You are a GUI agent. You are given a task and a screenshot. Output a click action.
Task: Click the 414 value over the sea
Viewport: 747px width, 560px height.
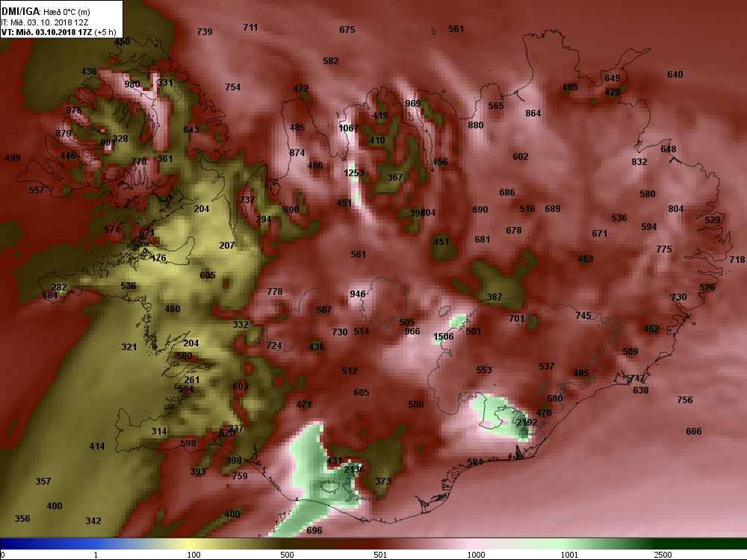click(96, 447)
